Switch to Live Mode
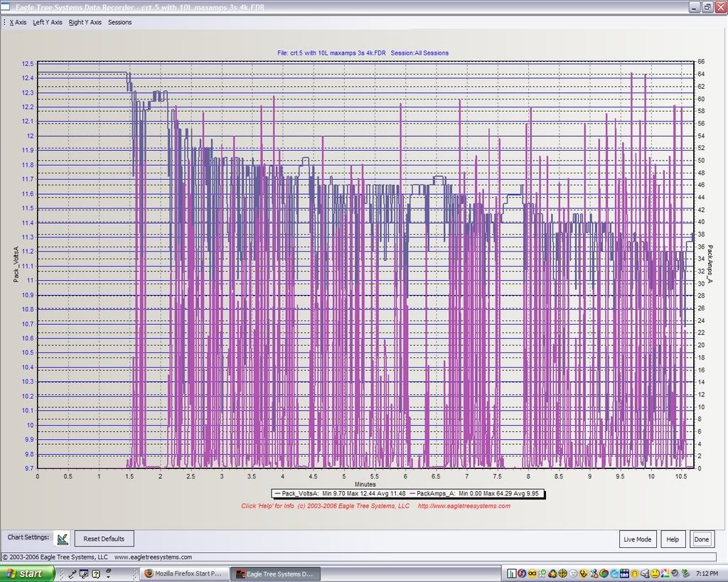 click(637, 539)
